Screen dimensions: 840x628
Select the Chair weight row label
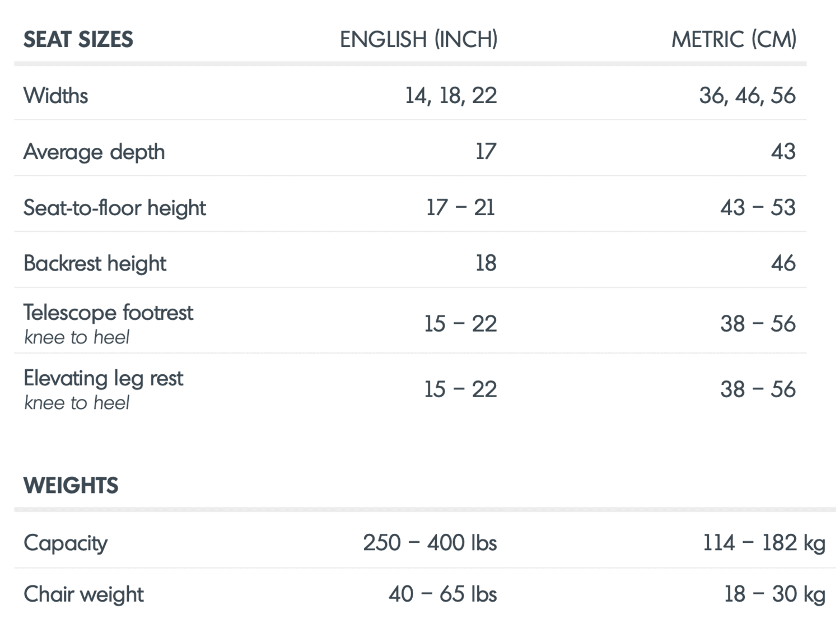click(x=84, y=594)
